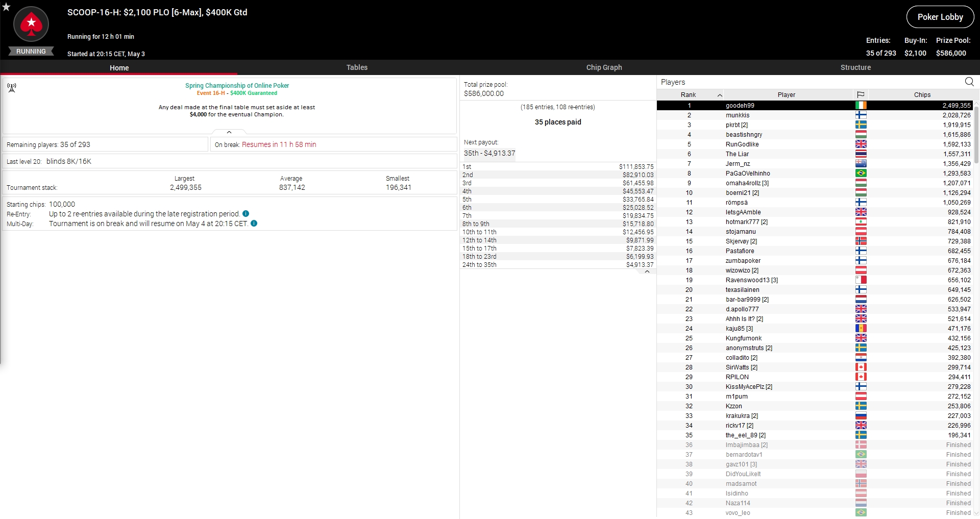Viewport: 980px width, 519px height.
Task: Search players with magnifier icon
Action: pos(969,82)
